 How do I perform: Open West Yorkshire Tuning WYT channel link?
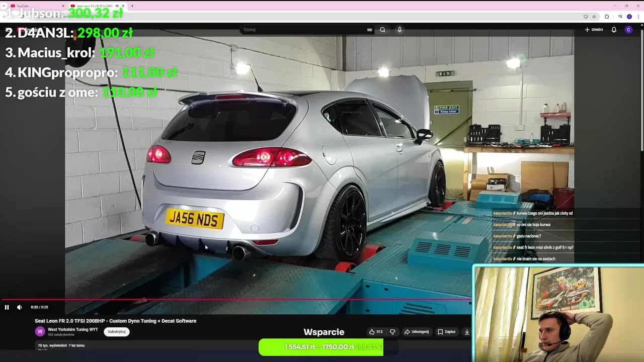(73, 330)
